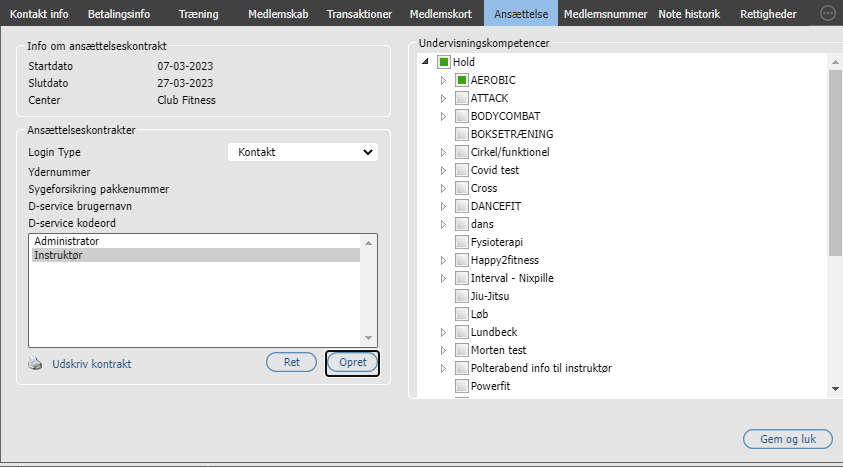Click the competence tree scroll down arrow
Screen dimensions: 843x467
point(835,389)
